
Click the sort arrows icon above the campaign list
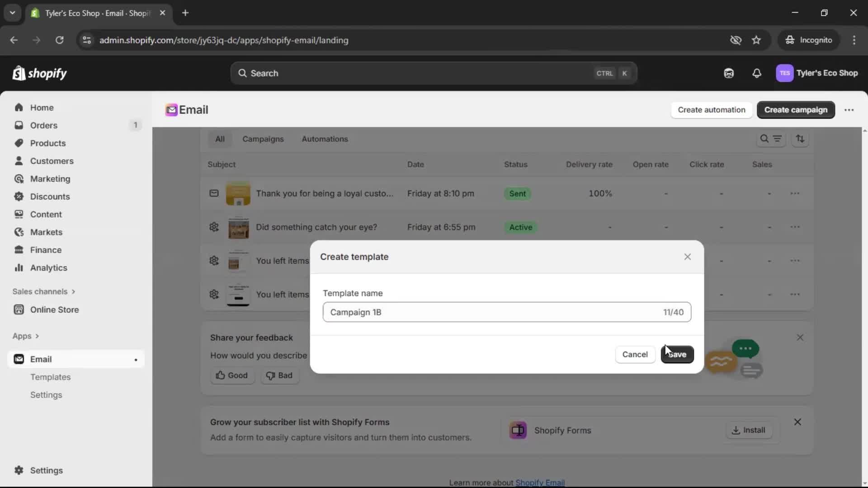pyautogui.click(x=800, y=139)
